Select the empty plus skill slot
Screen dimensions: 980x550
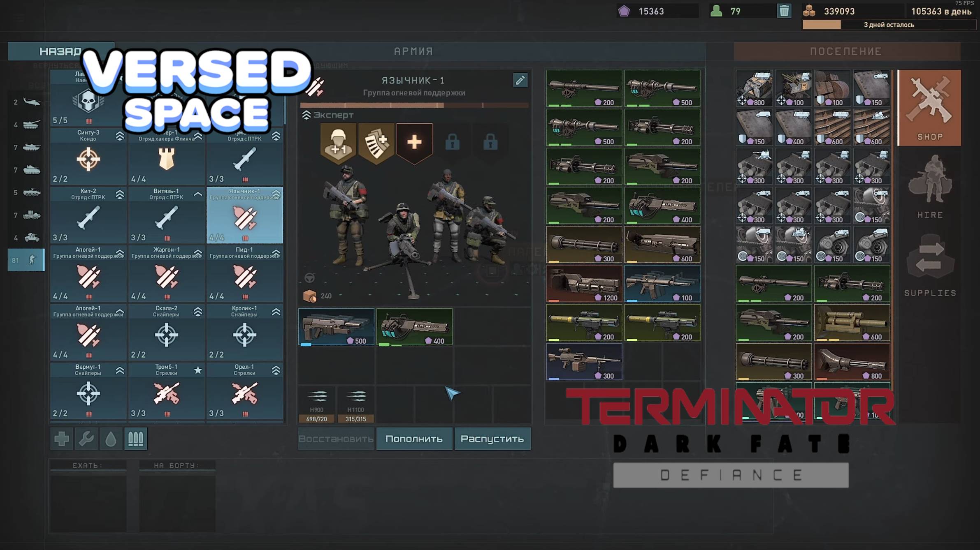tap(414, 142)
